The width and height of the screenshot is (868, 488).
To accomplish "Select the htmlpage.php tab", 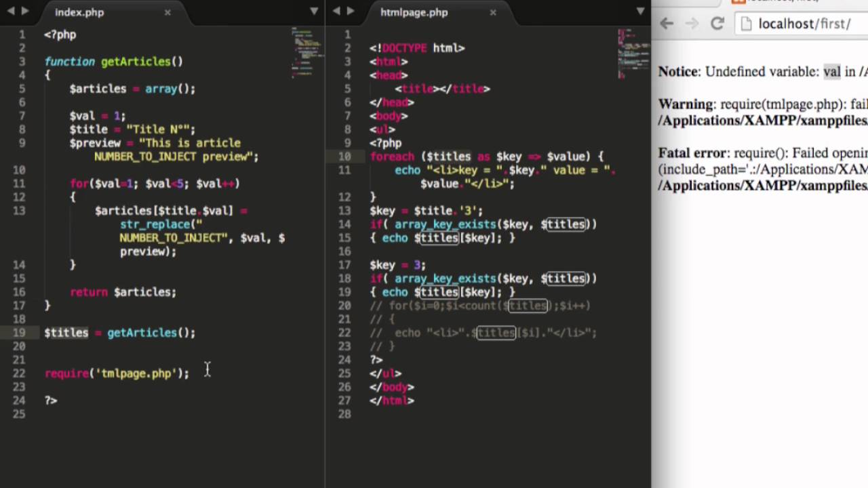I will click(414, 12).
